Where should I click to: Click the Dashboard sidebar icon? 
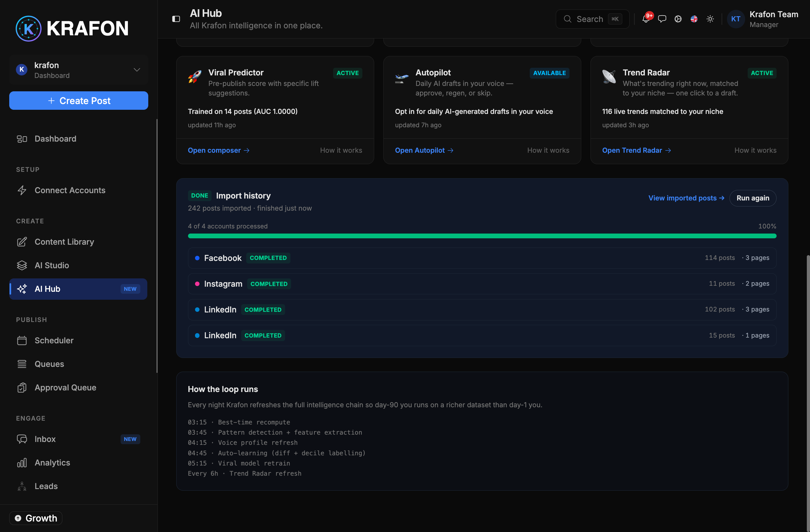pos(22,139)
